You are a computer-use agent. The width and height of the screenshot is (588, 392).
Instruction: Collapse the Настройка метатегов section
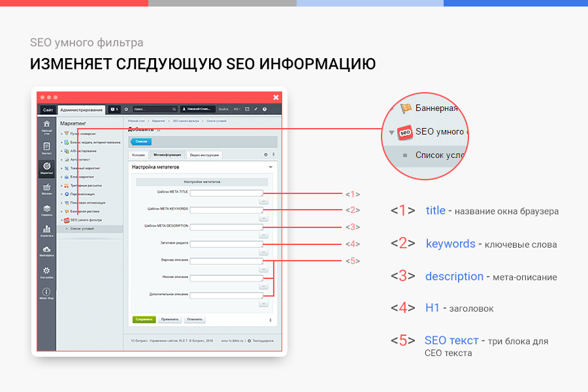[x=270, y=167]
